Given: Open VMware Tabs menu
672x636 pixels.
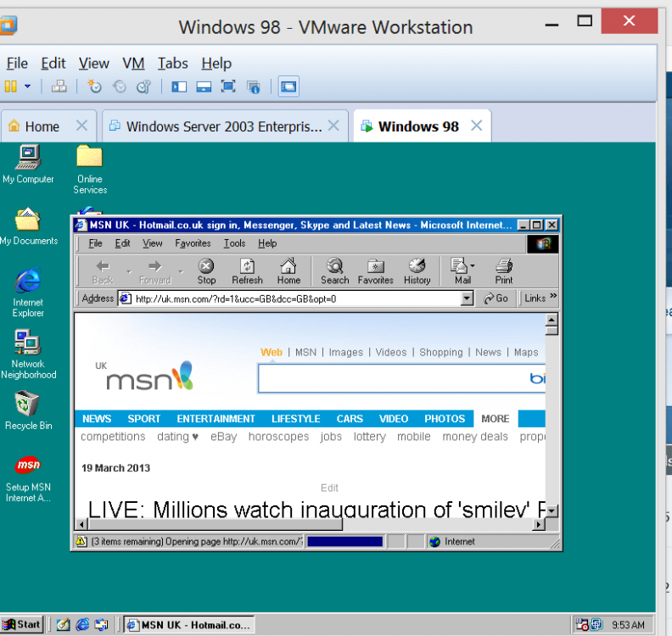Looking at the screenshot, I should point(173,64).
